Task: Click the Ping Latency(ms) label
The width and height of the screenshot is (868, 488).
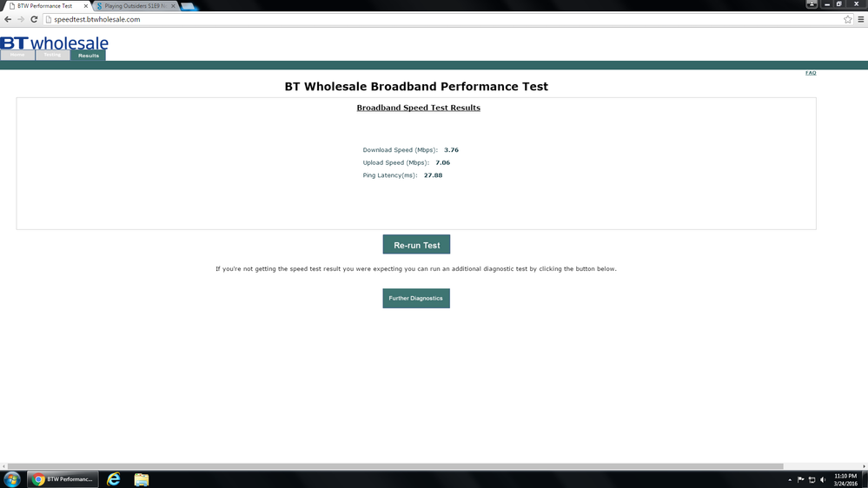Action: 390,175
